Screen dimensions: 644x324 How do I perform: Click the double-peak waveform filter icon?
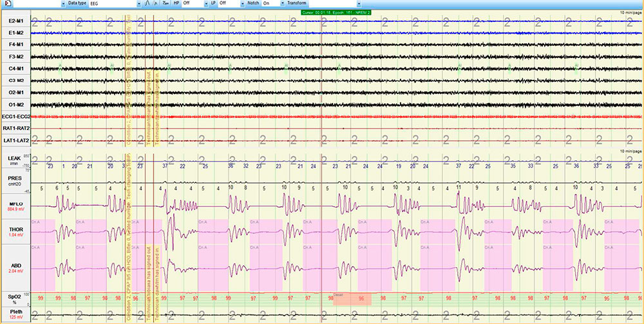click(155, 3)
